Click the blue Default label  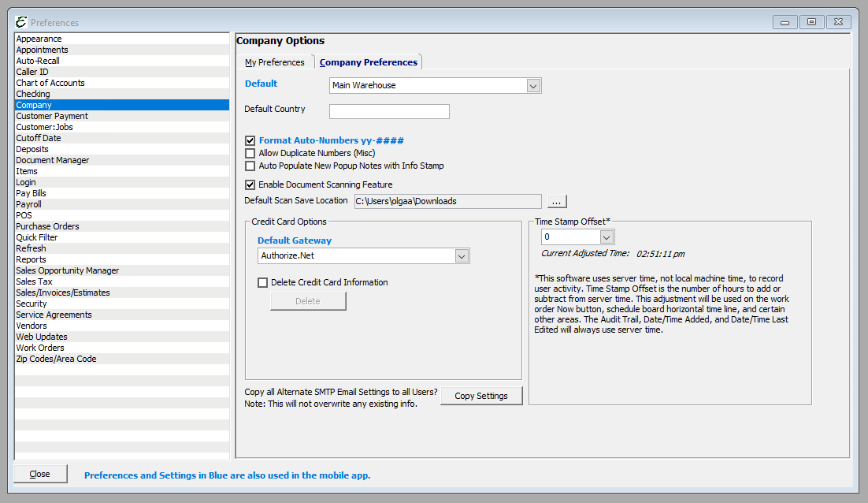pyautogui.click(x=262, y=84)
